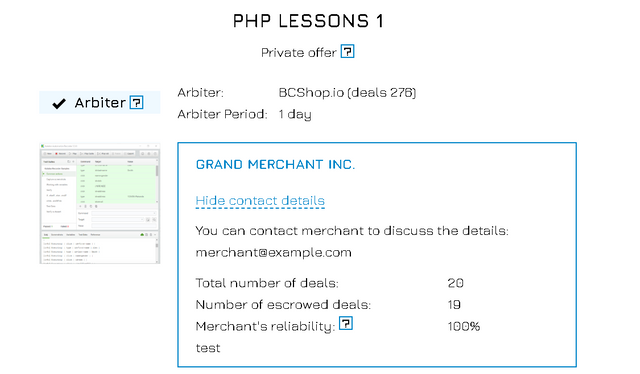Open the GRAND MERCHANT INC. profile link
The width and height of the screenshot is (640, 374).
[275, 164]
